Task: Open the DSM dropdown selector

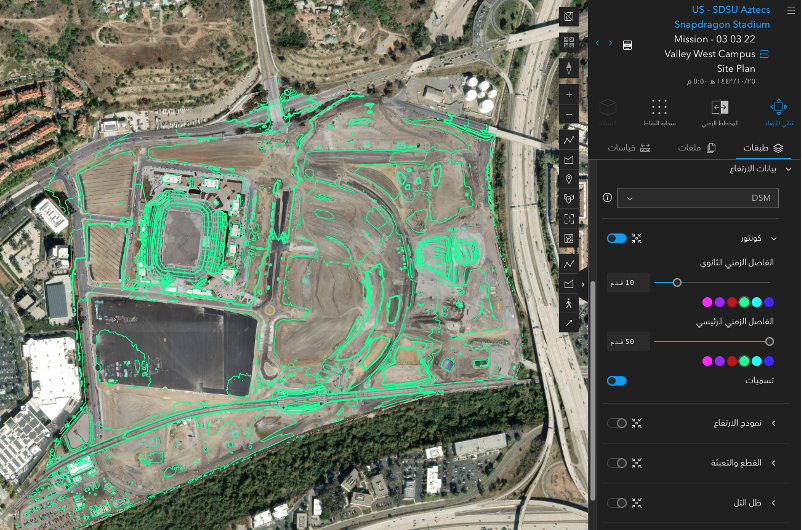Action: point(698,198)
